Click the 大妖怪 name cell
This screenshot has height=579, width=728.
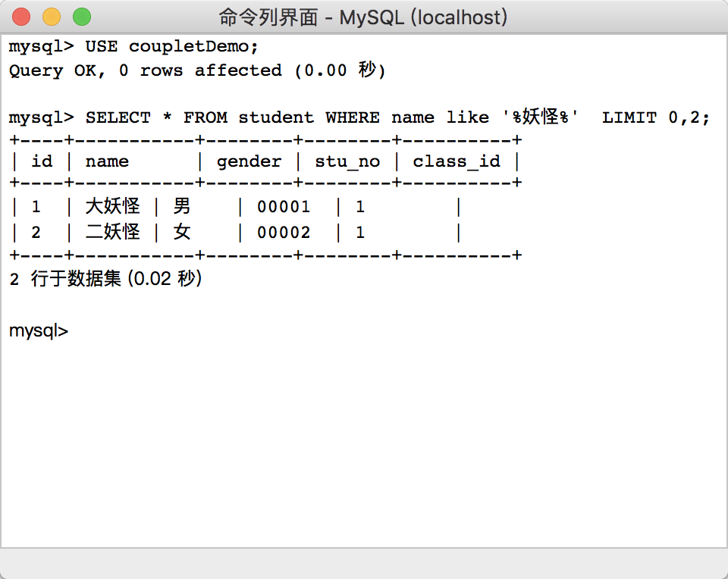[112, 207]
